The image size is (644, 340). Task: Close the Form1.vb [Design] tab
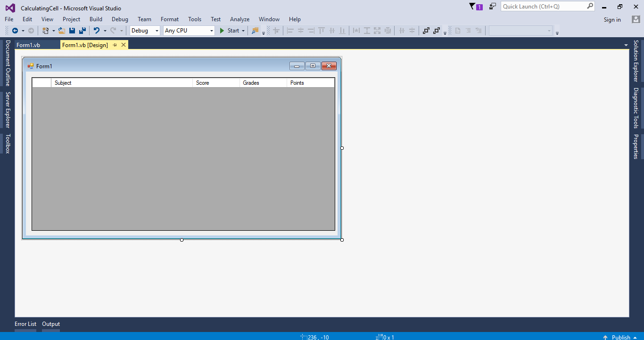click(124, 45)
